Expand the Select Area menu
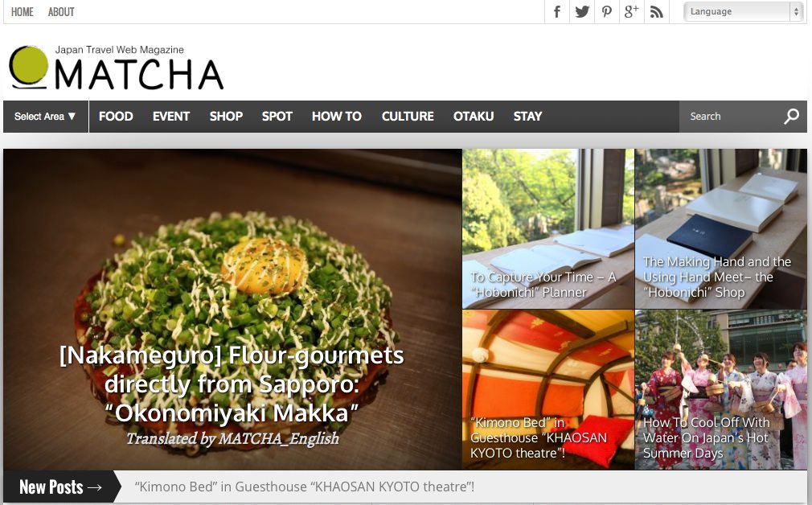This screenshot has width=812, height=505. coord(46,117)
